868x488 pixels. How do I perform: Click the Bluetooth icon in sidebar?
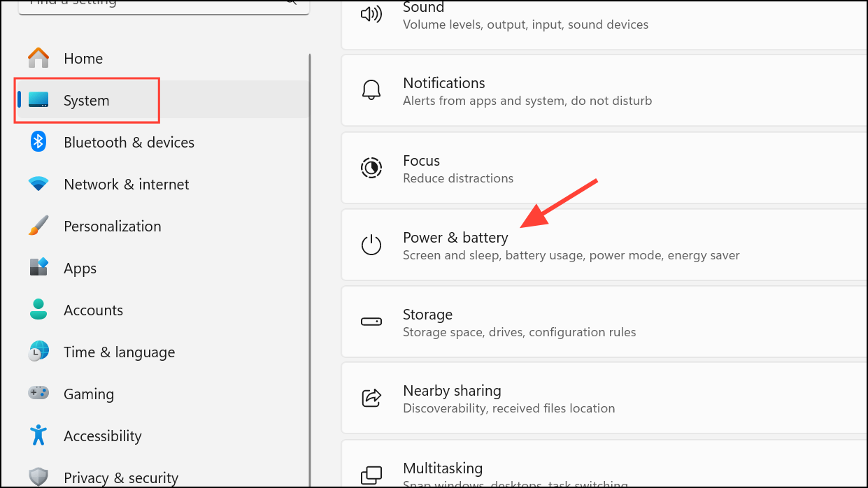[x=38, y=142]
